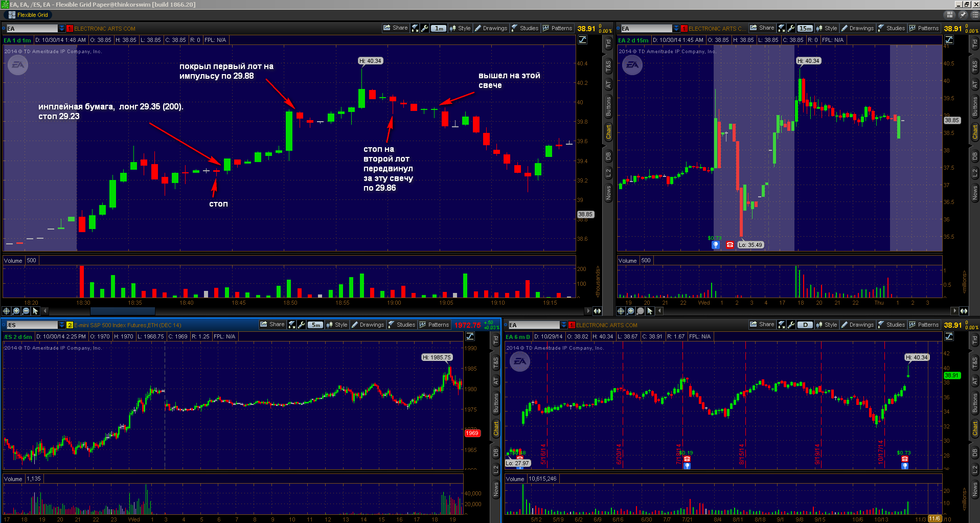Screen dimensions: 980x523
Task: Open the D timeframe selector in the EA daily chart
Action: (x=805, y=325)
